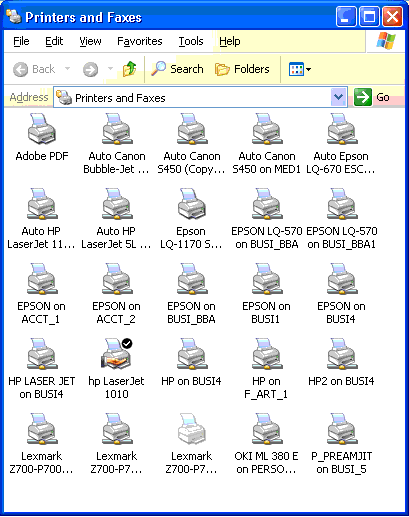Image resolution: width=409 pixels, height=517 pixels.
Task: Select P_PREAMJIT on BUSI_5 printer
Action: click(x=341, y=429)
